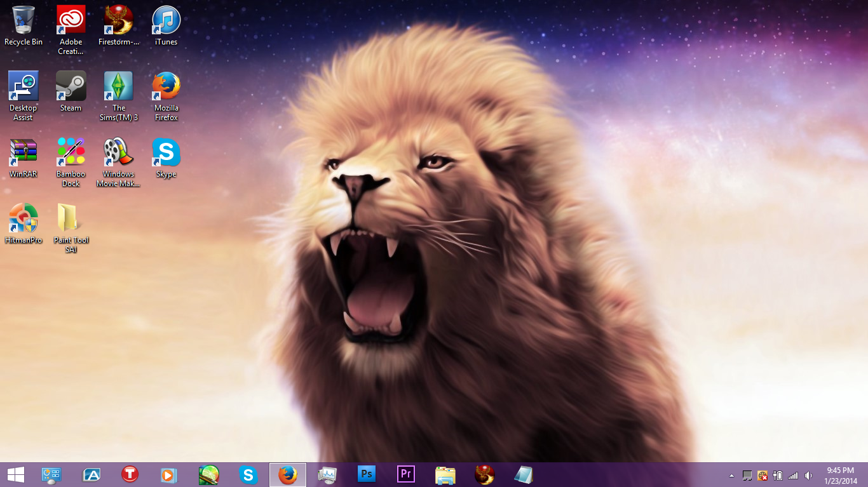The height and width of the screenshot is (487, 868).
Task: Open the volume control in tray
Action: [x=808, y=475]
